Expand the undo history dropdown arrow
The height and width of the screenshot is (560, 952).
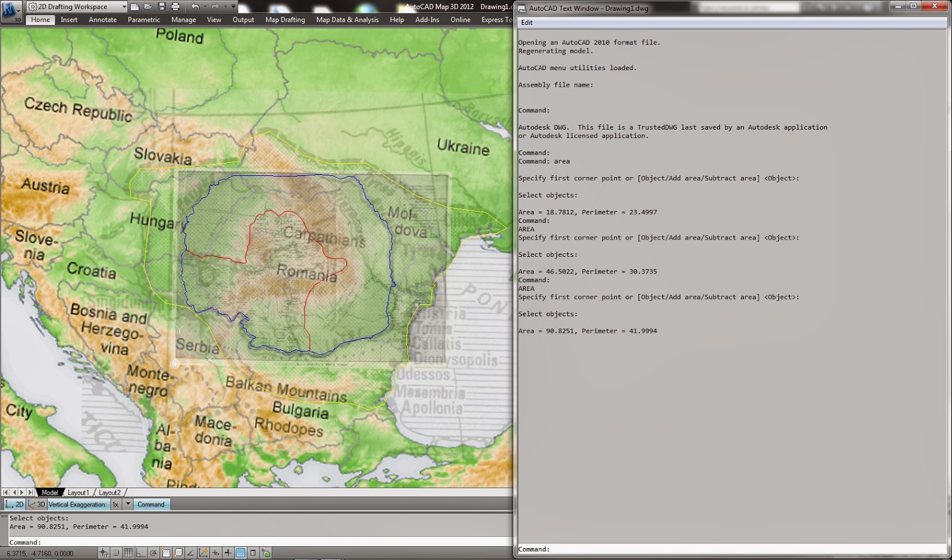(204, 7)
